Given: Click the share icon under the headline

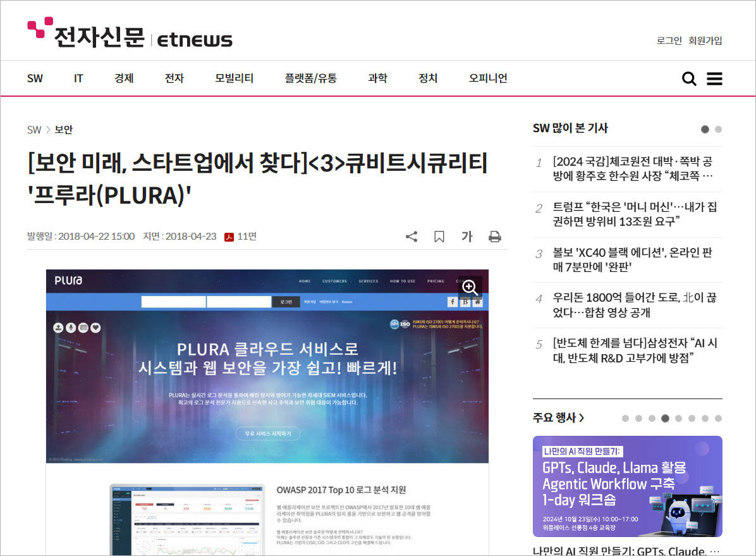Looking at the screenshot, I should pos(412,237).
